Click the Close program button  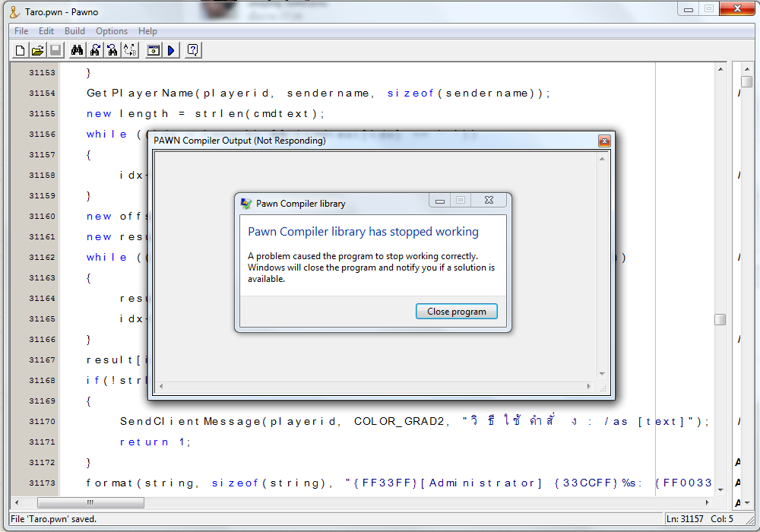click(457, 312)
